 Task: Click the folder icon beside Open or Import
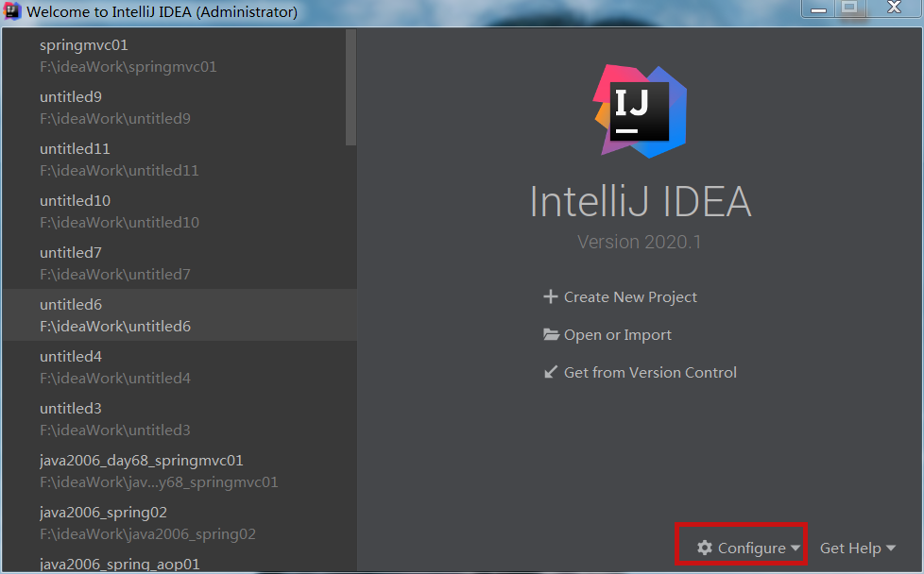551,334
